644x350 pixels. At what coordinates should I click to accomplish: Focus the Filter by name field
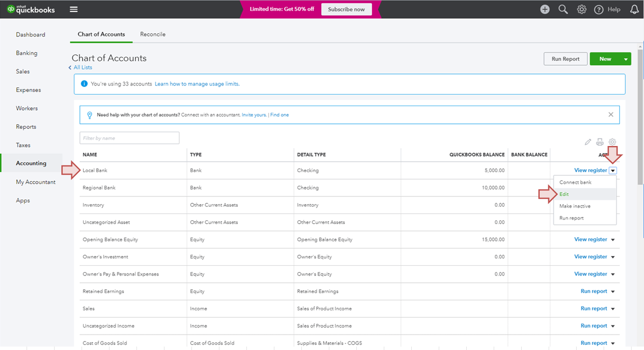click(129, 138)
